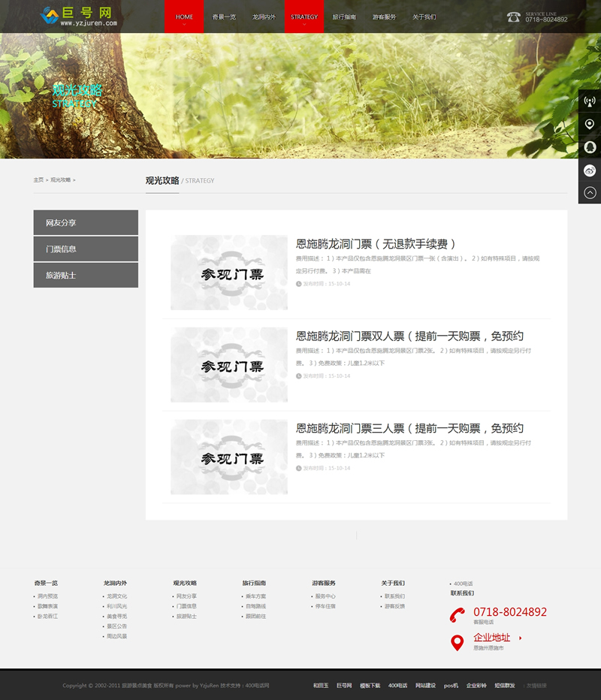Click the QQ penguin chat icon
The height and width of the screenshot is (700, 601).
(x=590, y=147)
